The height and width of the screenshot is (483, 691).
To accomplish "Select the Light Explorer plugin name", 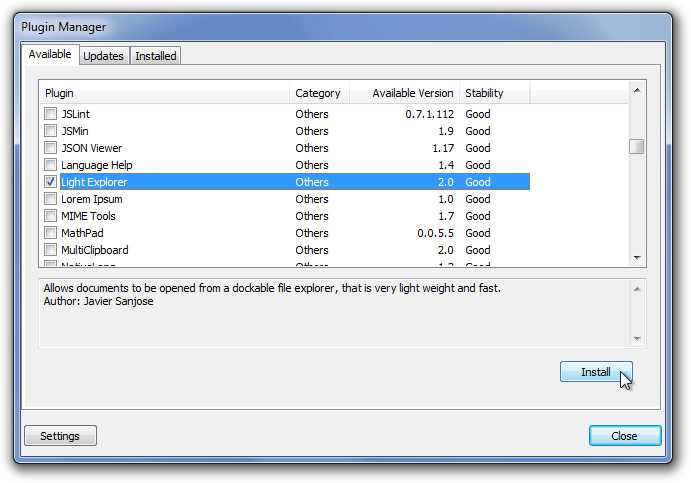I will click(94, 182).
